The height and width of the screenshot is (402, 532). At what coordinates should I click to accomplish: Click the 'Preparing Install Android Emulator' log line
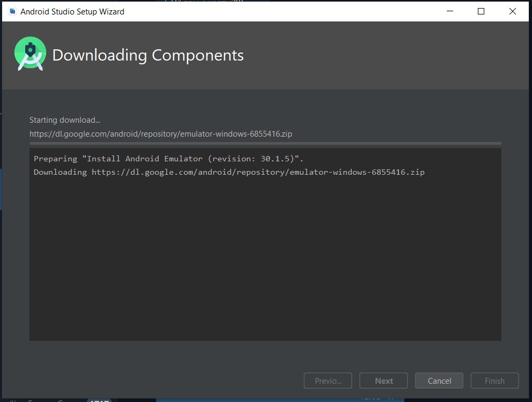[168, 159]
